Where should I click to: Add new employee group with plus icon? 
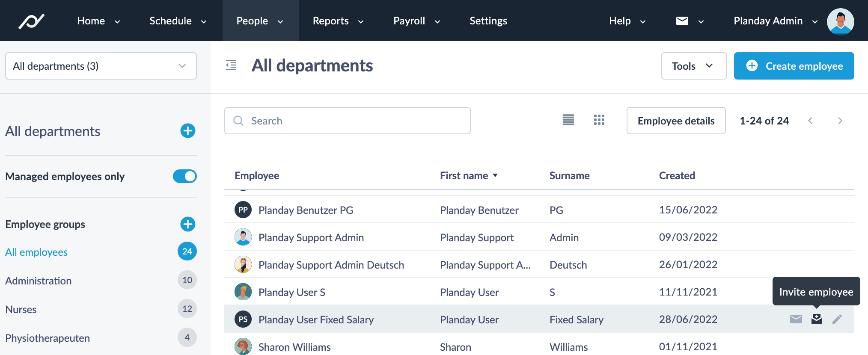pyautogui.click(x=187, y=224)
